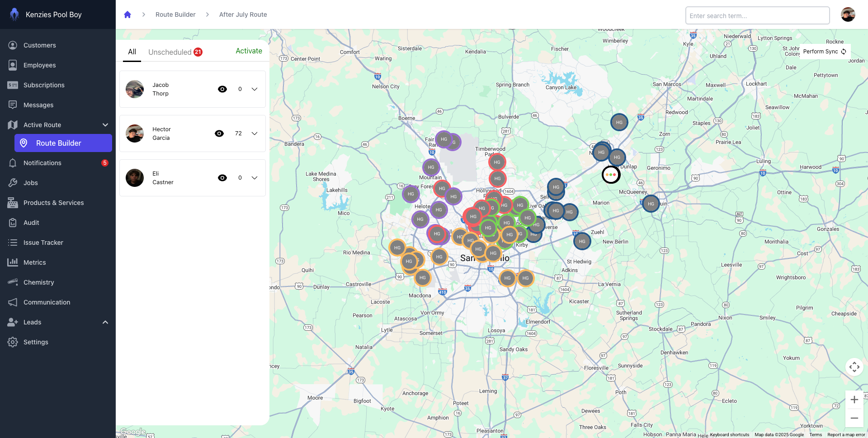Click the search term input field
868x438 pixels.
click(757, 16)
